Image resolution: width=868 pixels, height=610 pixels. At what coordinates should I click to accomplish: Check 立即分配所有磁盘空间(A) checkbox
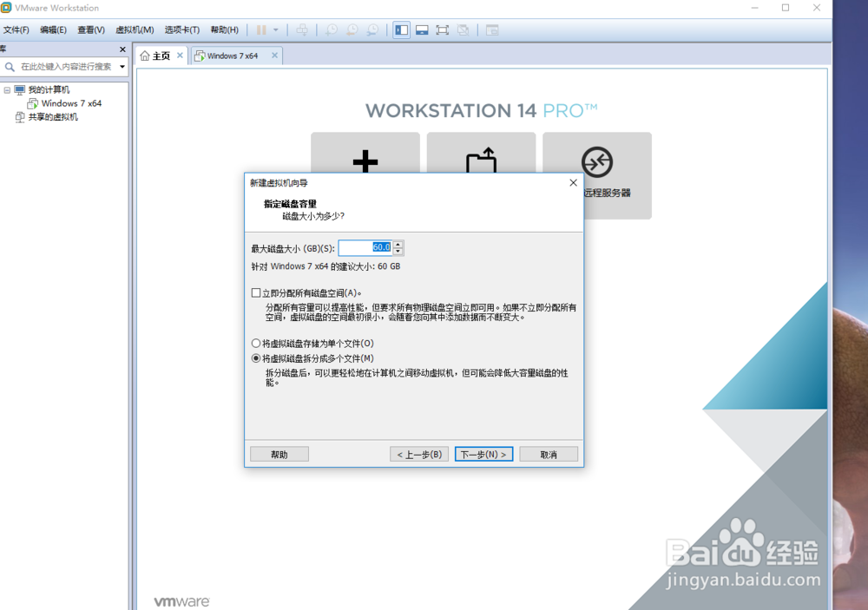click(256, 292)
